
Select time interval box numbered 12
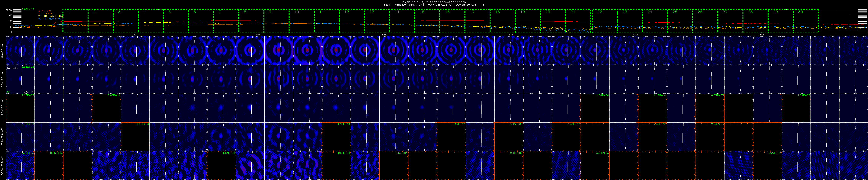[352, 21]
